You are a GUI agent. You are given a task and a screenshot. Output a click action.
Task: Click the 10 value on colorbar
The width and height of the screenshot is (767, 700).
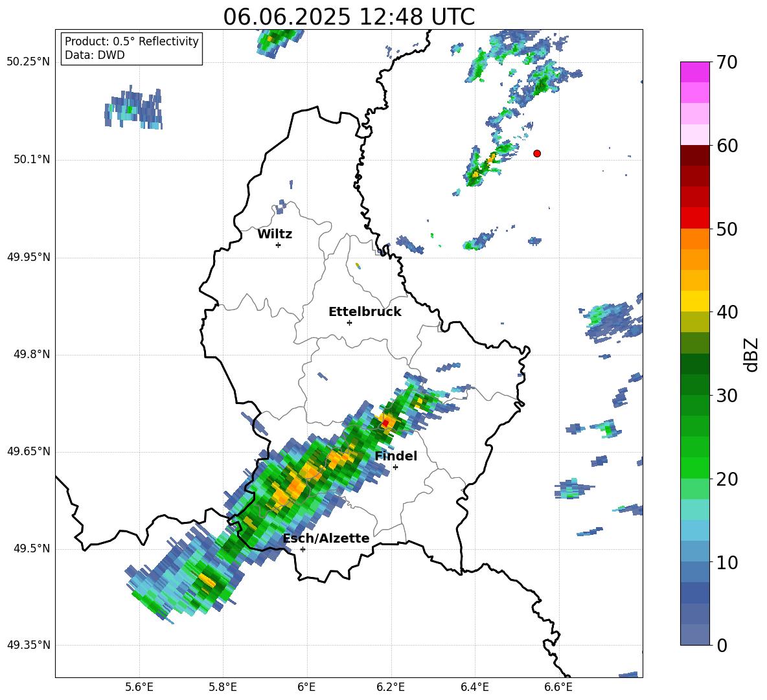click(727, 562)
